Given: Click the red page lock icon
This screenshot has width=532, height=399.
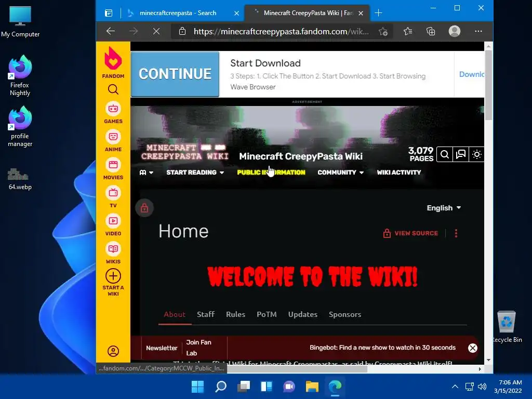Looking at the screenshot, I should pos(144,208).
